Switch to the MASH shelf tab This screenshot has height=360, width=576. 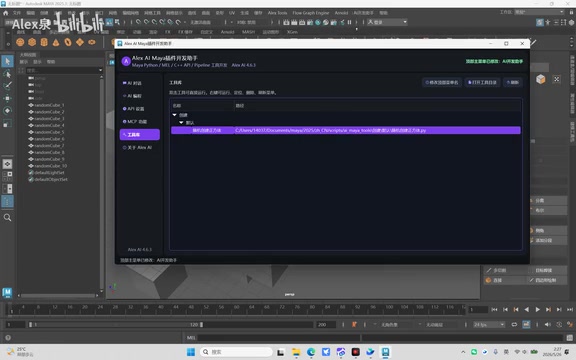[248, 32]
